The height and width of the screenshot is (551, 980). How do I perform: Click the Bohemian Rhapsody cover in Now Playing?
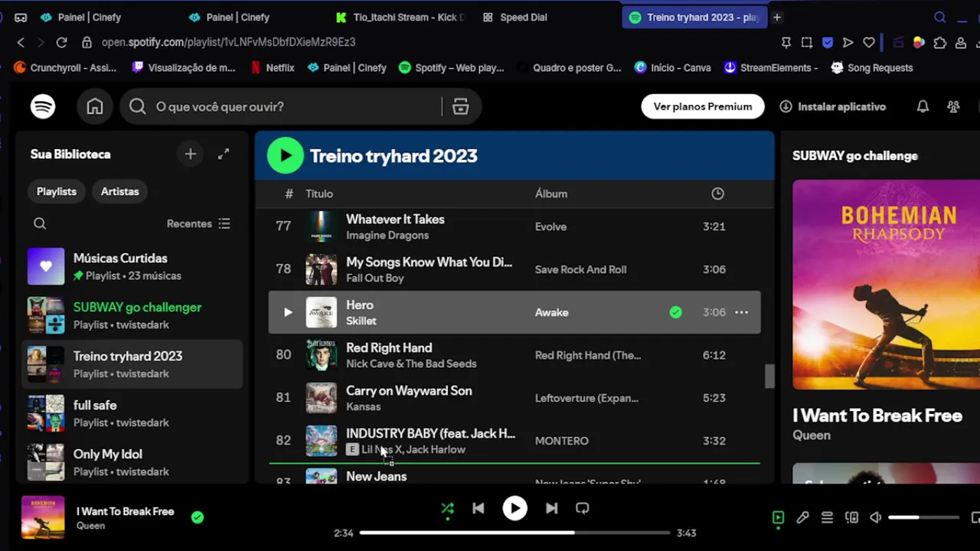click(x=886, y=285)
